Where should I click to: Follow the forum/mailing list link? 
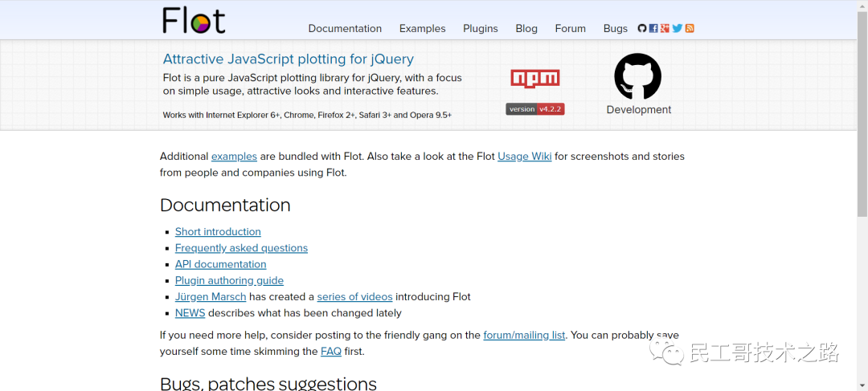[x=524, y=335]
